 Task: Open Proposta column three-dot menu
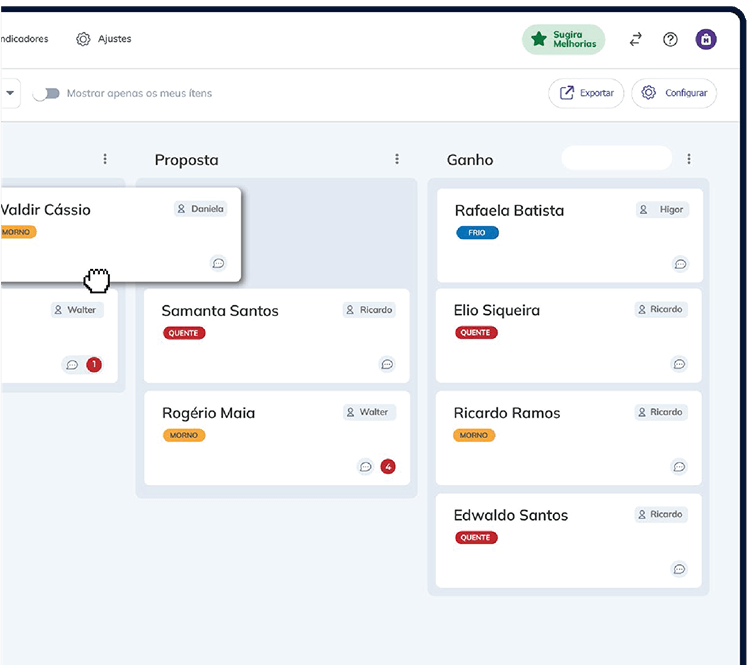tap(397, 159)
